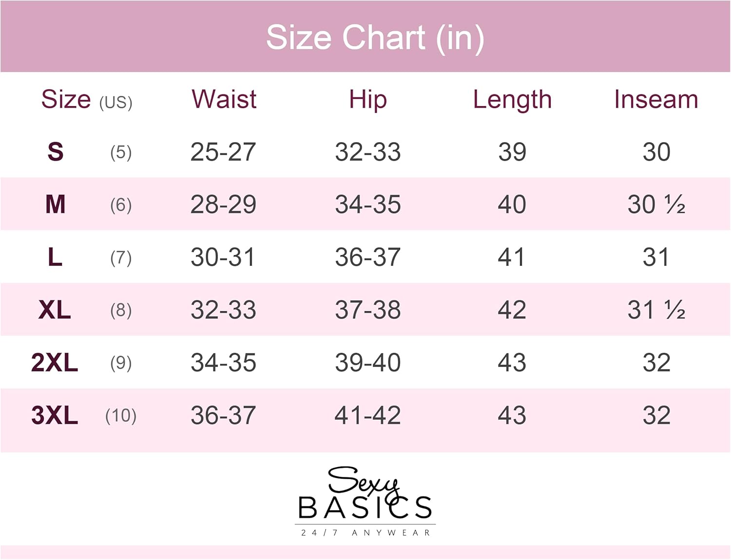The image size is (731, 560).
Task: Click the 24/7 ANYWEAR tagline text
Action: [365, 533]
